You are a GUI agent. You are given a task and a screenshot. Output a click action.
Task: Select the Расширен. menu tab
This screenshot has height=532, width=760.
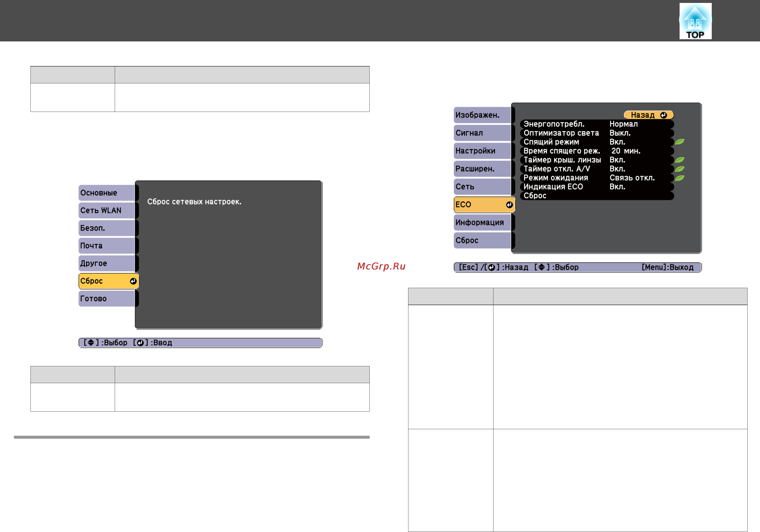tap(483, 168)
